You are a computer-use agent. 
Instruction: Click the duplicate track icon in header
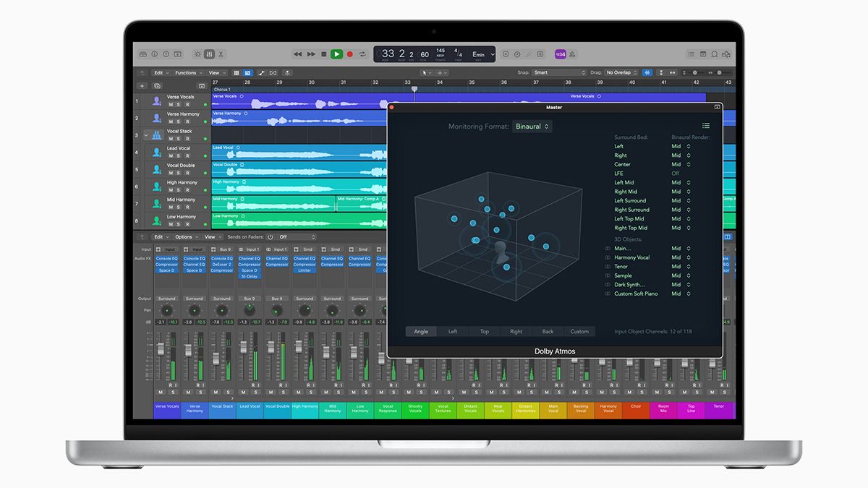coord(157,85)
